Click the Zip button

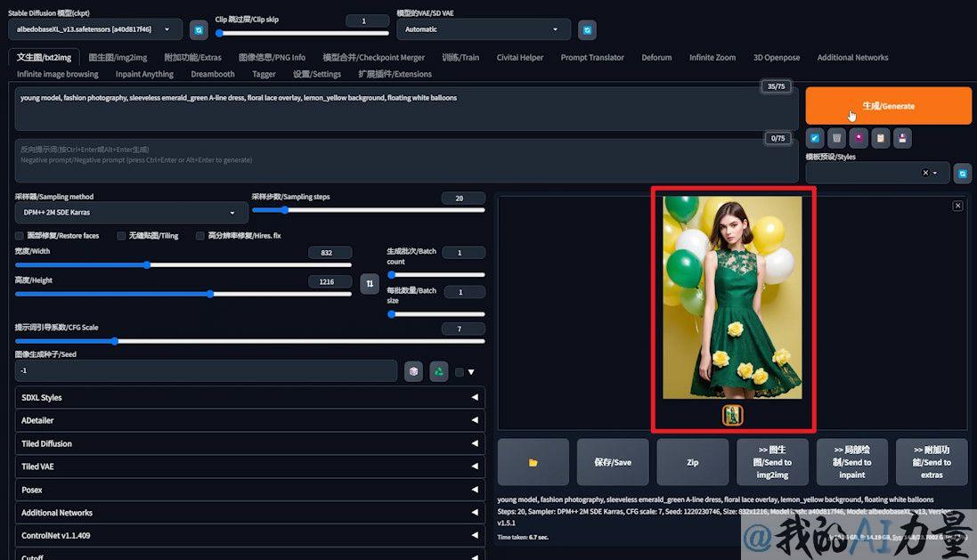click(692, 462)
